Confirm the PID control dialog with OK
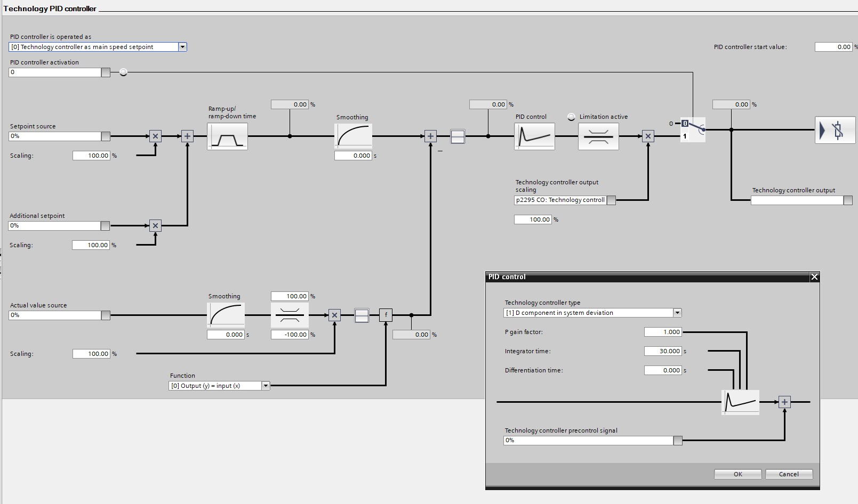The image size is (858, 504). click(x=737, y=474)
